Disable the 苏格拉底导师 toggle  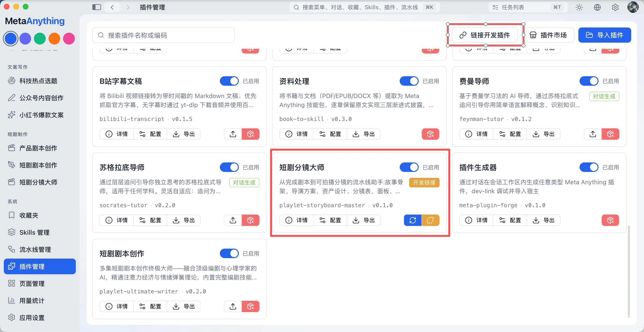coord(229,167)
